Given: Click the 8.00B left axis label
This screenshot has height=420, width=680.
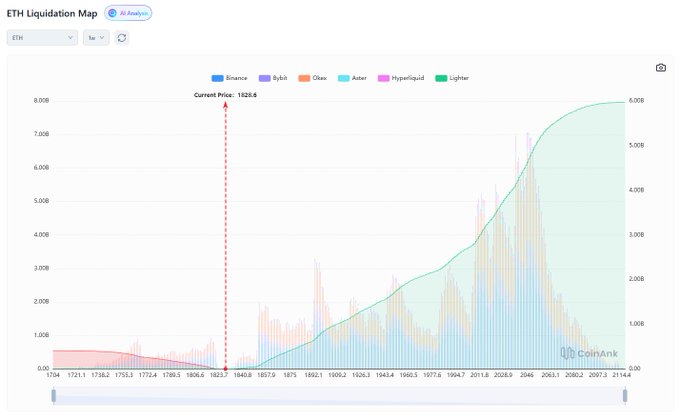Looking at the screenshot, I should (x=42, y=101).
